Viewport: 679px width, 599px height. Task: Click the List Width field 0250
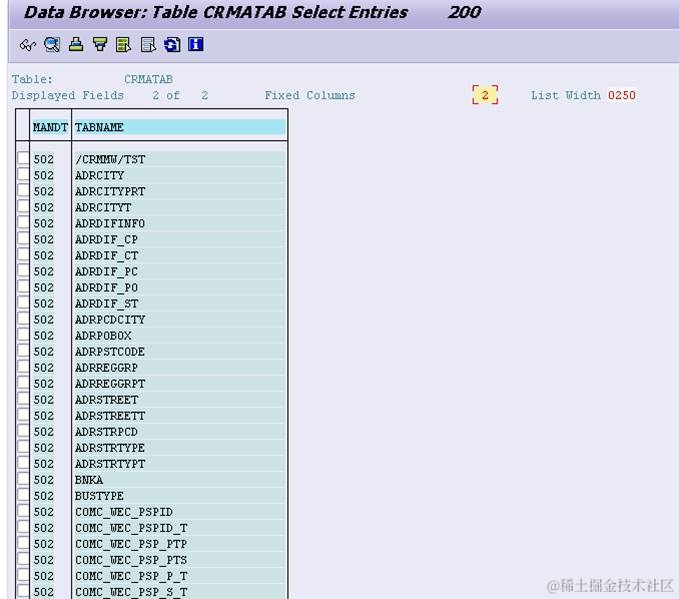pos(621,95)
